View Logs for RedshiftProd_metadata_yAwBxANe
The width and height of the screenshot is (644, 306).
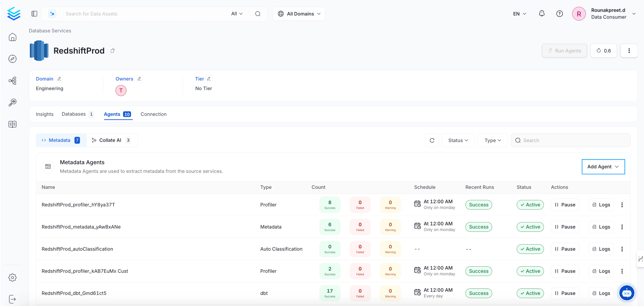[x=601, y=227]
